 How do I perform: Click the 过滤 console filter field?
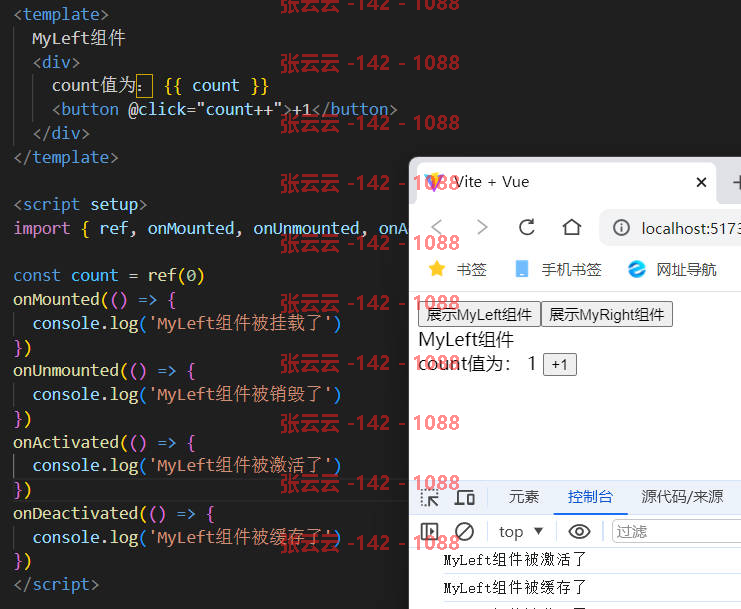pos(677,532)
